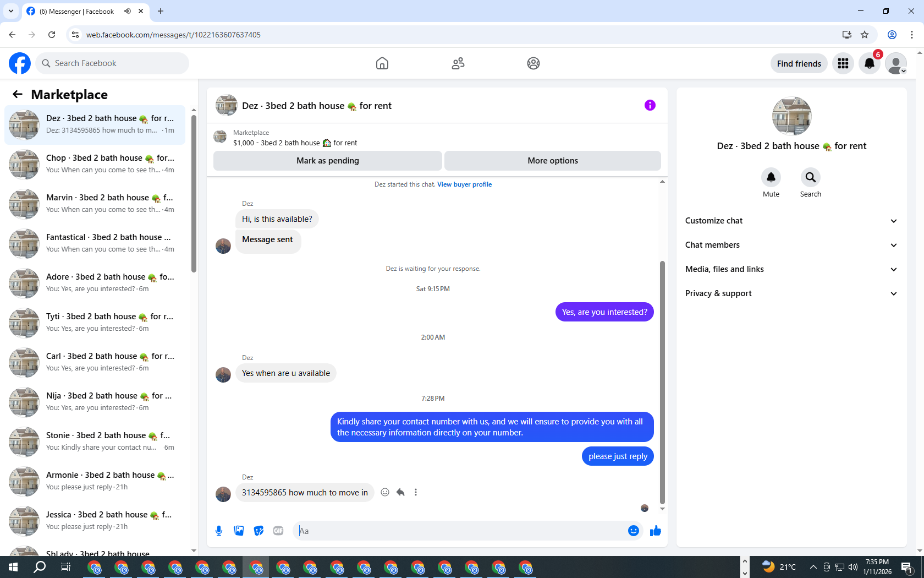Choose a GIF
This screenshot has height=578, width=924.
[x=278, y=531]
